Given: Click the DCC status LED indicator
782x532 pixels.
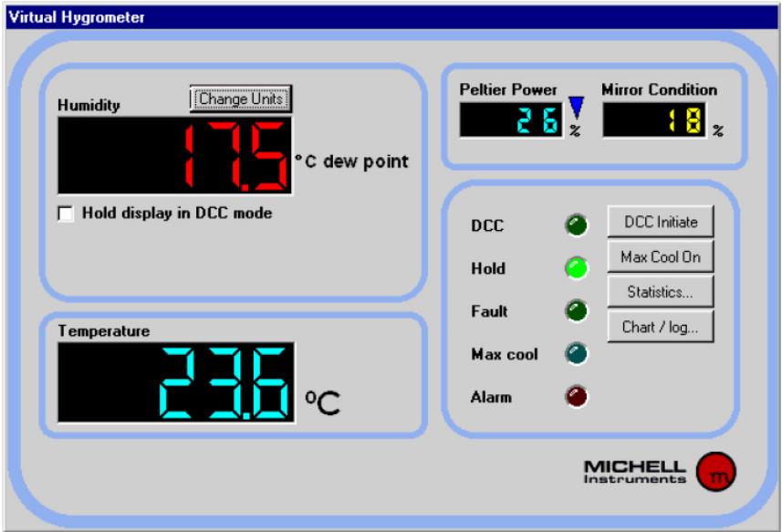Looking at the screenshot, I should [576, 224].
